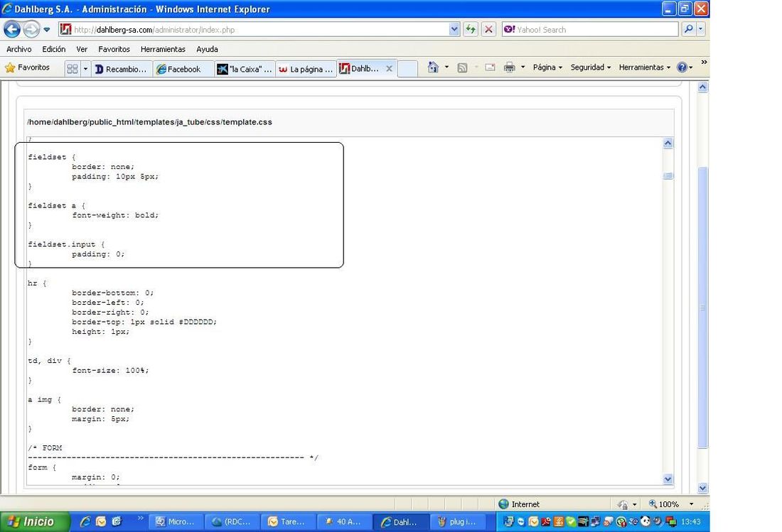Open the tab list dropdown arrow
782x532 pixels.
pyautogui.click(x=85, y=69)
